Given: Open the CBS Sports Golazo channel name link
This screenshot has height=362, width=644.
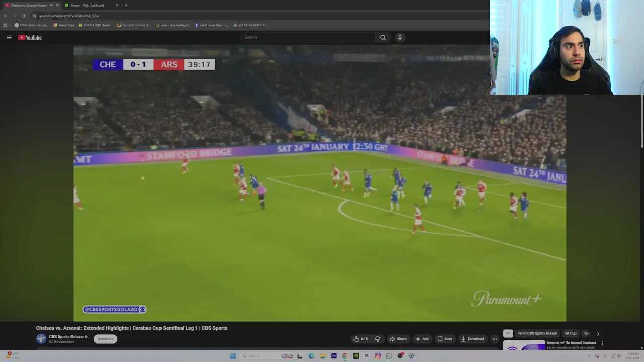Looking at the screenshot, I should (66, 337).
